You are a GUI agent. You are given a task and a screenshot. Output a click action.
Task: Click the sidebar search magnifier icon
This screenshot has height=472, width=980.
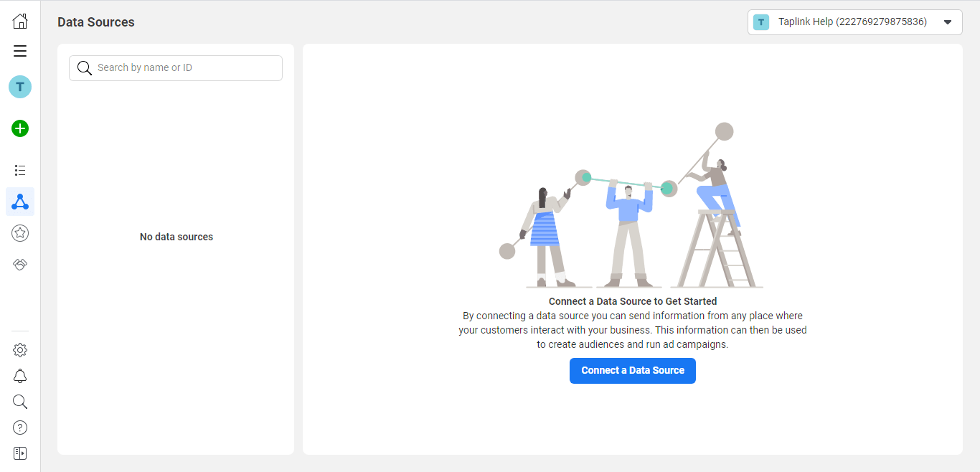(x=20, y=402)
